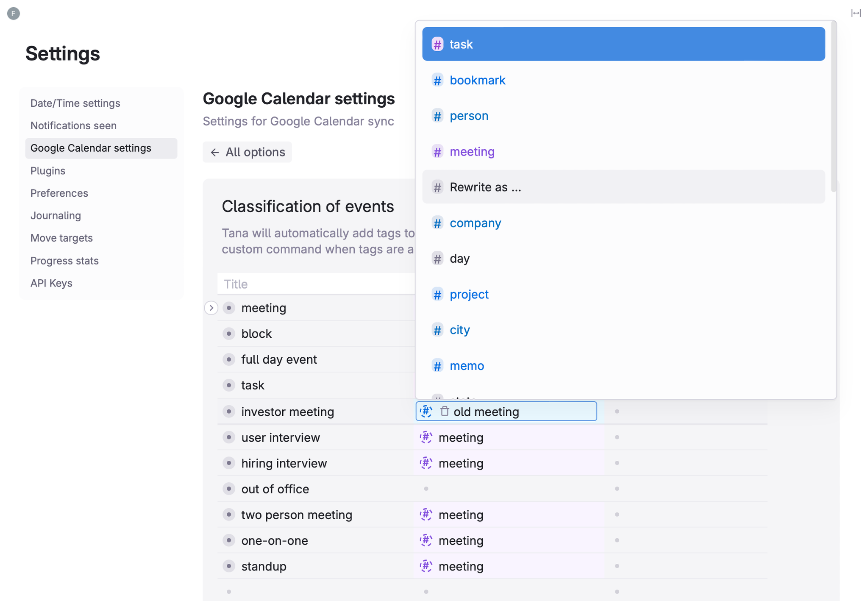Open Date/Time settings section

75,103
